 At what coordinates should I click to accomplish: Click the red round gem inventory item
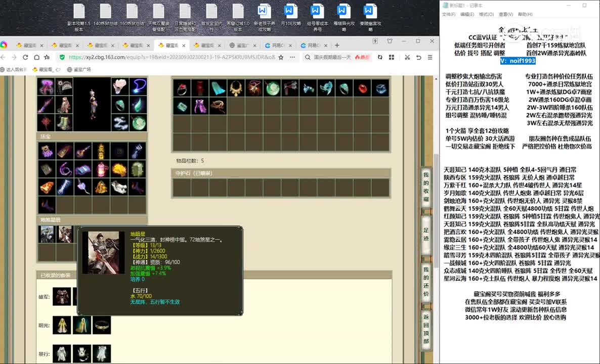(362, 88)
